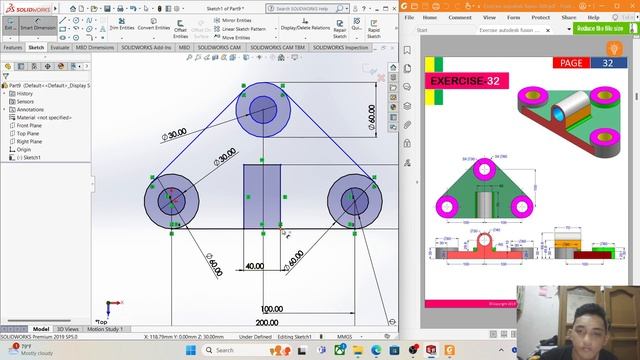Expand the History node in the tree
The width and height of the screenshot is (640, 360).
(4, 93)
